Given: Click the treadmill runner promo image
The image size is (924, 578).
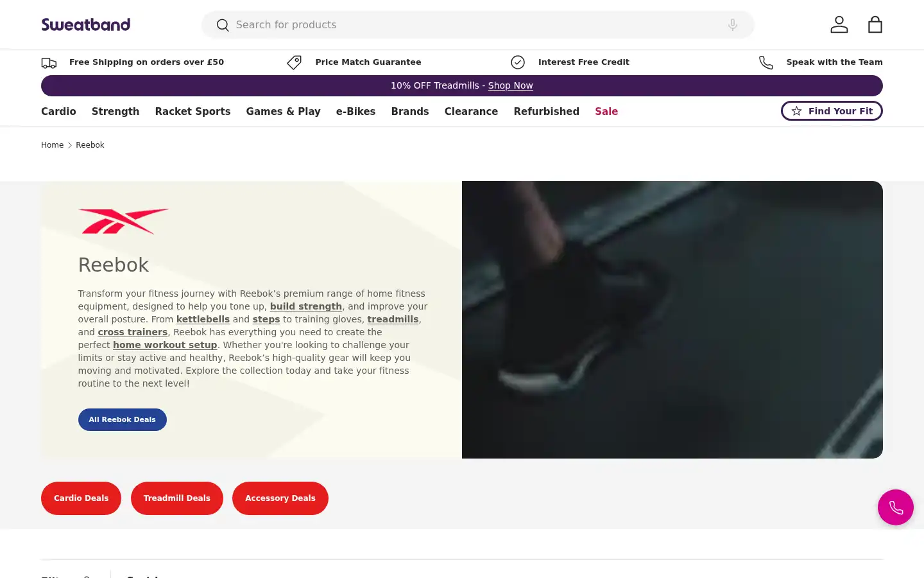Looking at the screenshot, I should coord(672,320).
